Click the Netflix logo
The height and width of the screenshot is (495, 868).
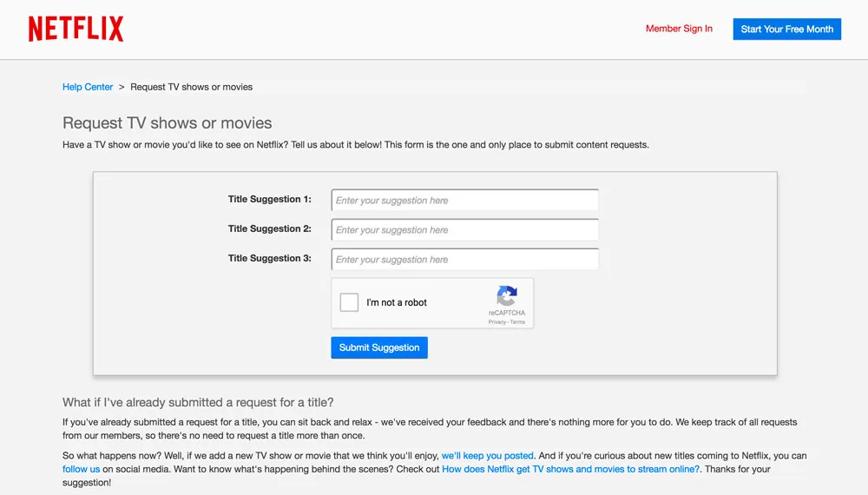pyautogui.click(x=76, y=29)
